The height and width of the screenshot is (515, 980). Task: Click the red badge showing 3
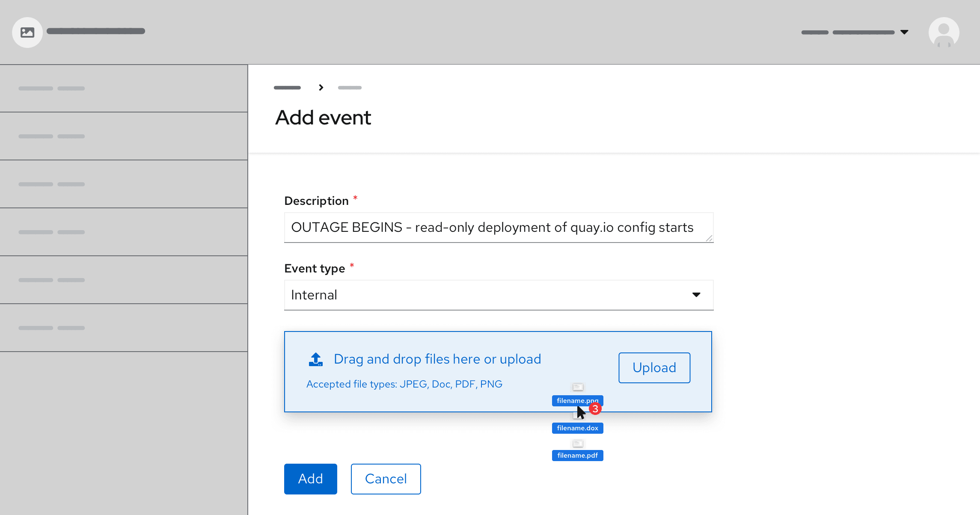tap(595, 409)
